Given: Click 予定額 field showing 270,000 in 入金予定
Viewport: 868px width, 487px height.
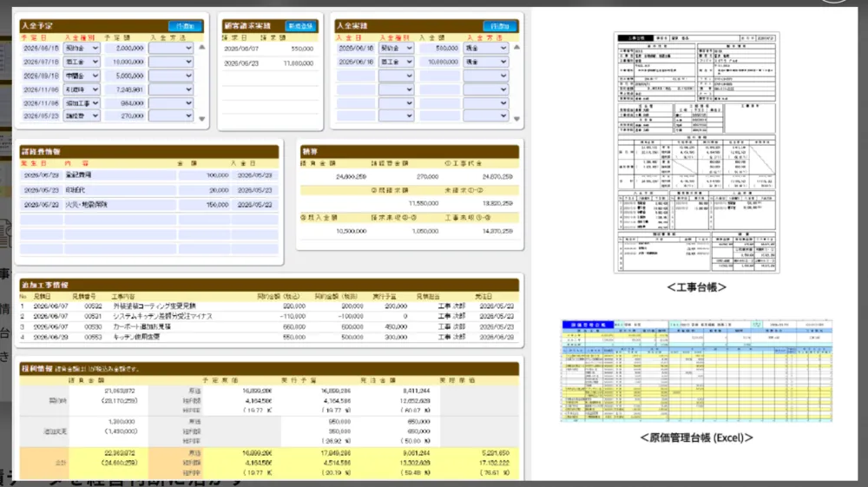Looking at the screenshot, I should 124,115.
